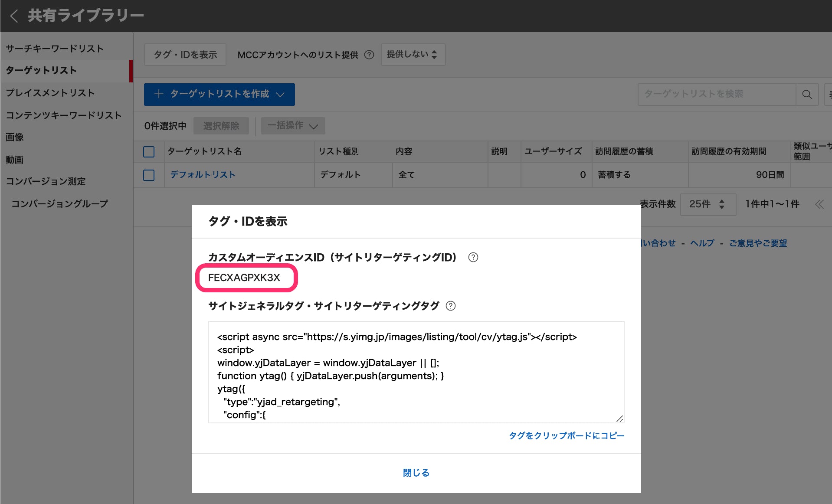Click the 訪問履歴の蓄積 column header
Viewport: 832px width, 504px height.
pos(624,151)
